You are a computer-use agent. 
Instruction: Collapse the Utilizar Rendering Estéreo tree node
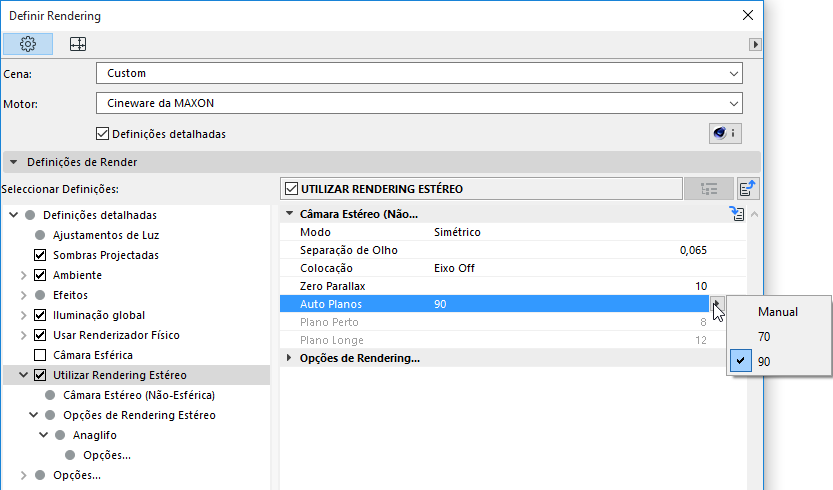point(23,375)
